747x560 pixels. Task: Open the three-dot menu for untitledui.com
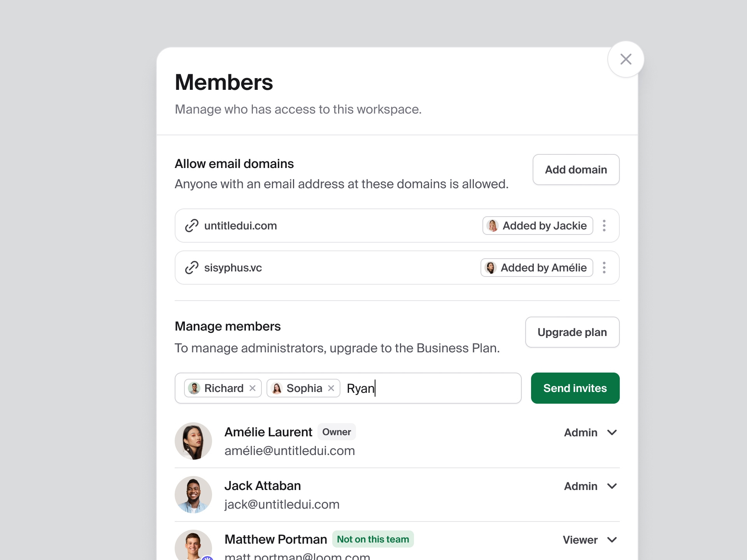[x=604, y=226]
